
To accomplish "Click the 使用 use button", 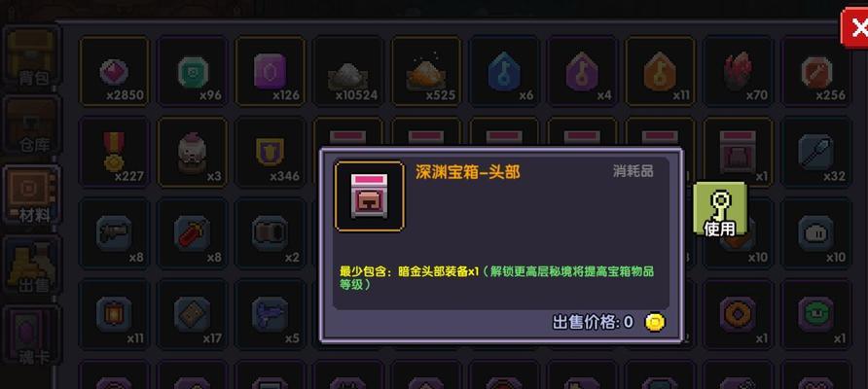I will (x=720, y=210).
